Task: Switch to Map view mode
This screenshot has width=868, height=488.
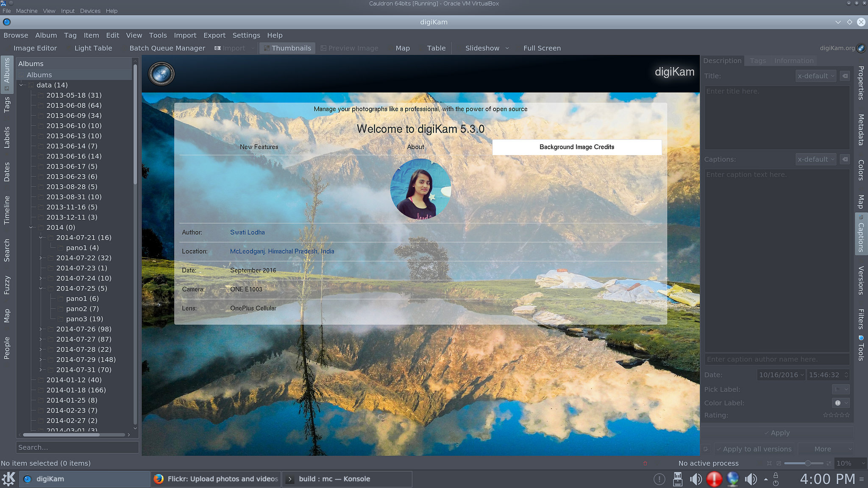Action: pos(402,48)
